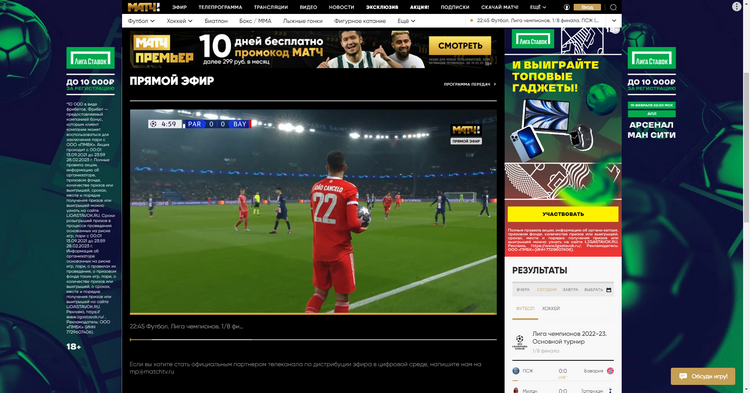Click the right-side Лига Ставок logo
Screen dimensions: 750x393
(651, 58)
